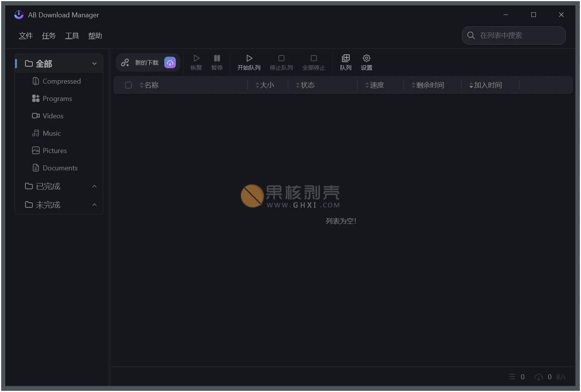Click the list count icon in status bar
The height and width of the screenshot is (392, 581).
(512, 377)
